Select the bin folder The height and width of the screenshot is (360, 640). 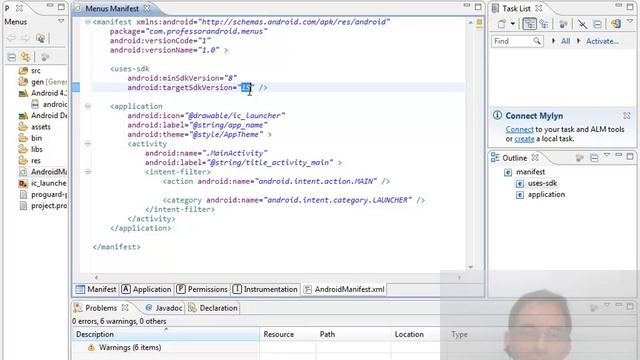[36, 138]
